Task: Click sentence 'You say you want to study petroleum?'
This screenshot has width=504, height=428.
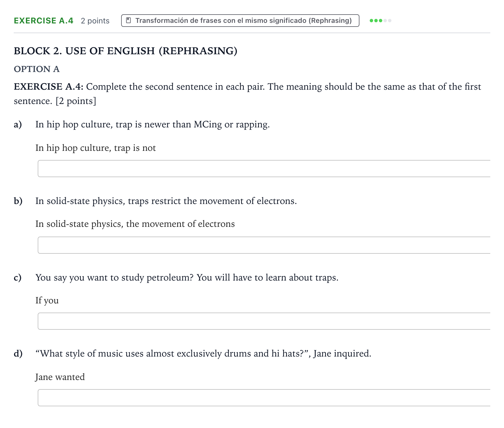Action: tap(115, 278)
